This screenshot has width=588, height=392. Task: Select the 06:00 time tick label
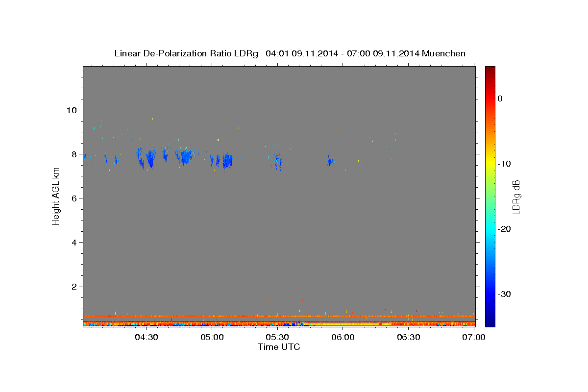click(x=343, y=337)
